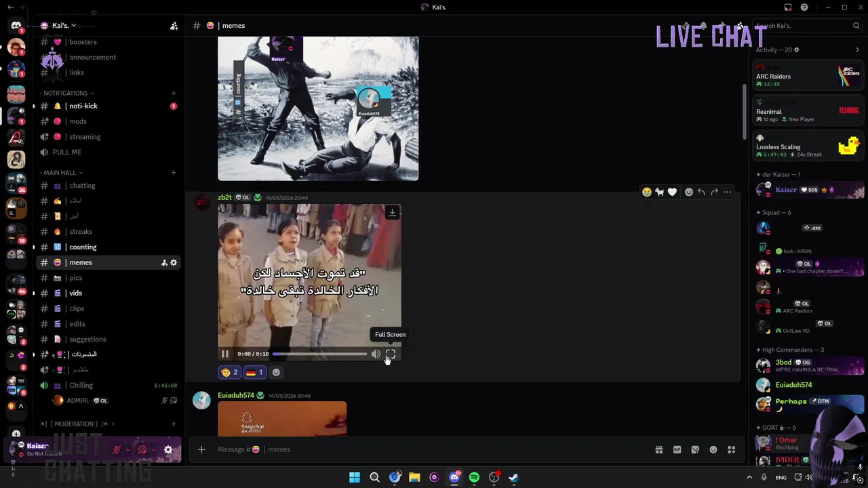Open Discord help icon in title bar
This screenshot has height=488, width=868.
[x=804, y=7]
